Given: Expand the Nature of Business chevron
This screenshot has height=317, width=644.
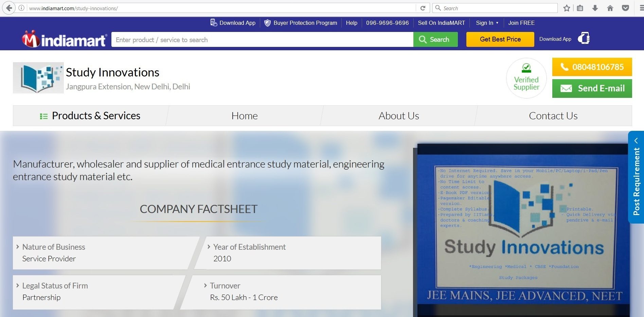Looking at the screenshot, I should 18,247.
